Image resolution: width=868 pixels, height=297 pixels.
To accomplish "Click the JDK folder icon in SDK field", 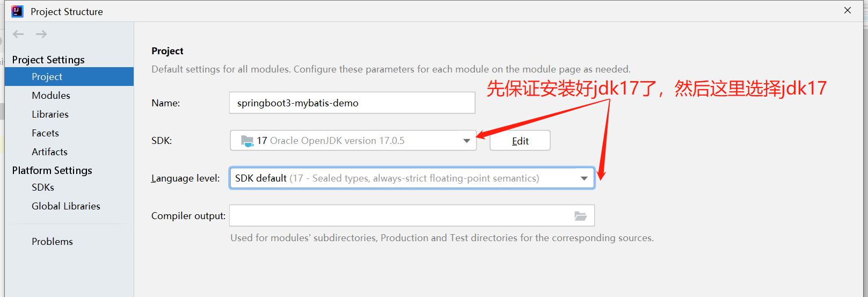I will point(247,141).
